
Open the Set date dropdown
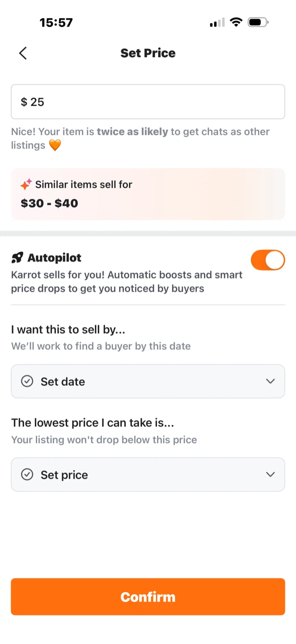point(148,381)
